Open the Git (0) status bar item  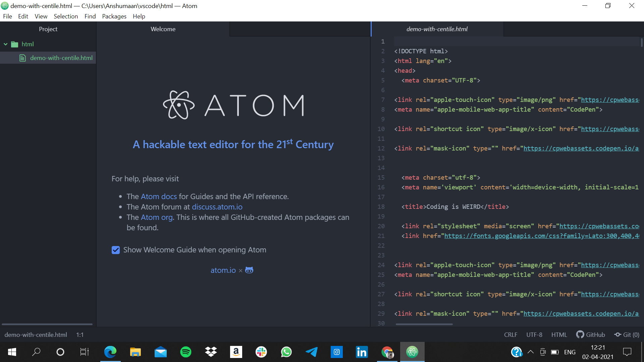627,335
